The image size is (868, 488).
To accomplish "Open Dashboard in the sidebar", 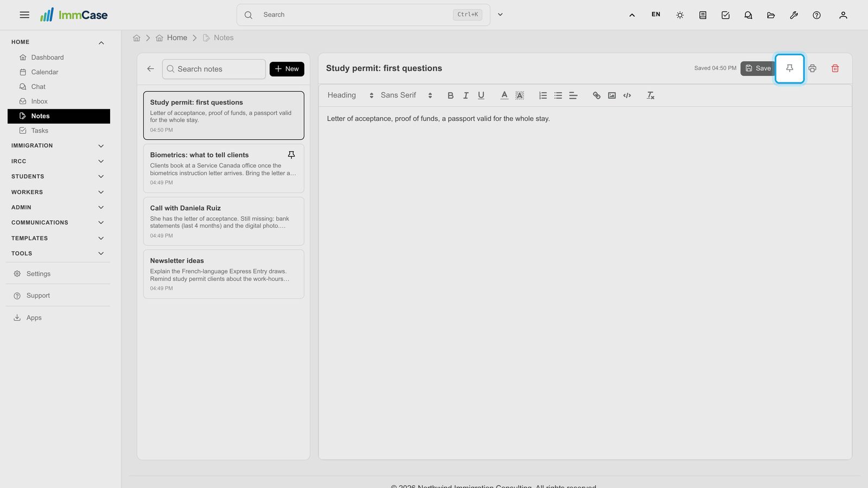I will (x=59, y=57).
